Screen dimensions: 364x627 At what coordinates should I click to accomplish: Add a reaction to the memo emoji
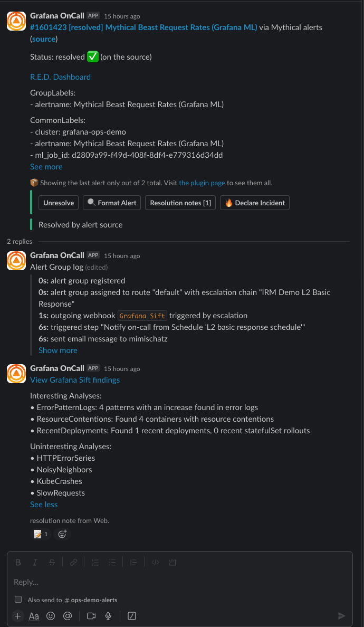pyautogui.click(x=62, y=534)
